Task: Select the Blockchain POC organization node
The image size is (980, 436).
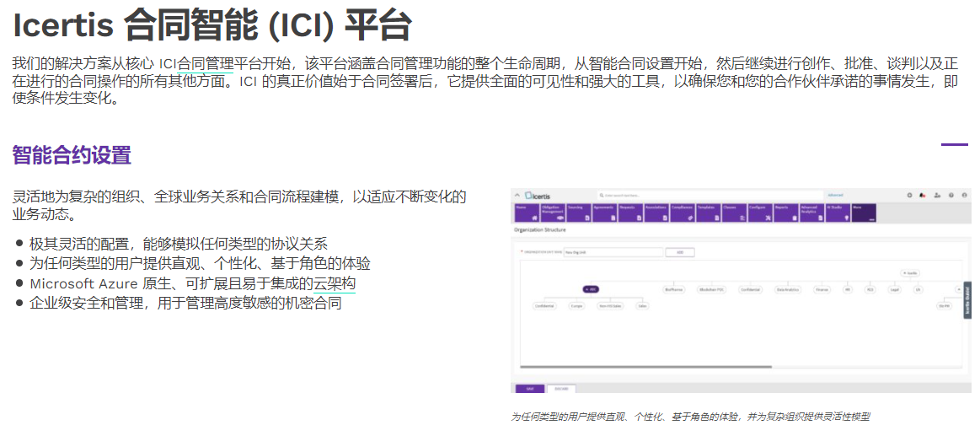Action: (x=711, y=289)
